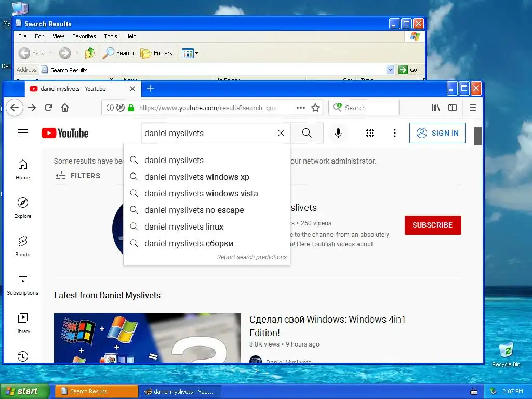Select suggestion 'daniel myslivets no escape'
532x399 pixels.
tap(207, 210)
